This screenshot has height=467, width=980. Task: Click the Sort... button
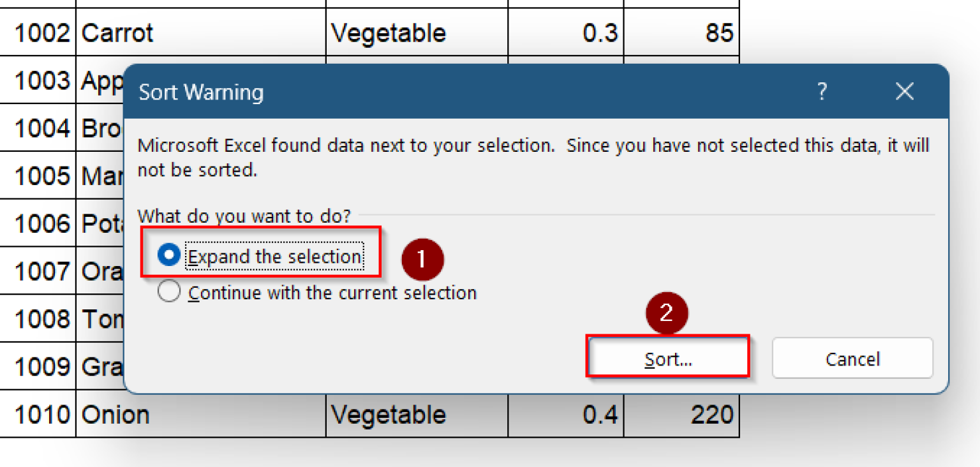click(667, 359)
